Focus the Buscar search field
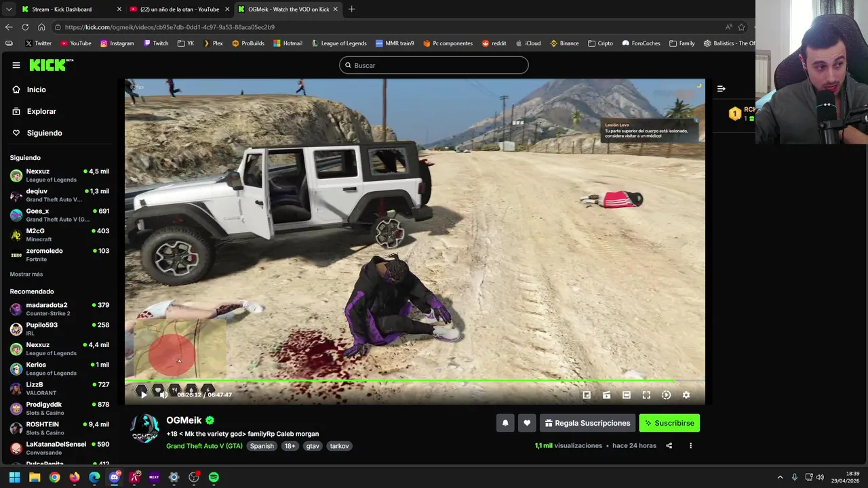Image resolution: width=868 pixels, height=488 pixels. (434, 65)
